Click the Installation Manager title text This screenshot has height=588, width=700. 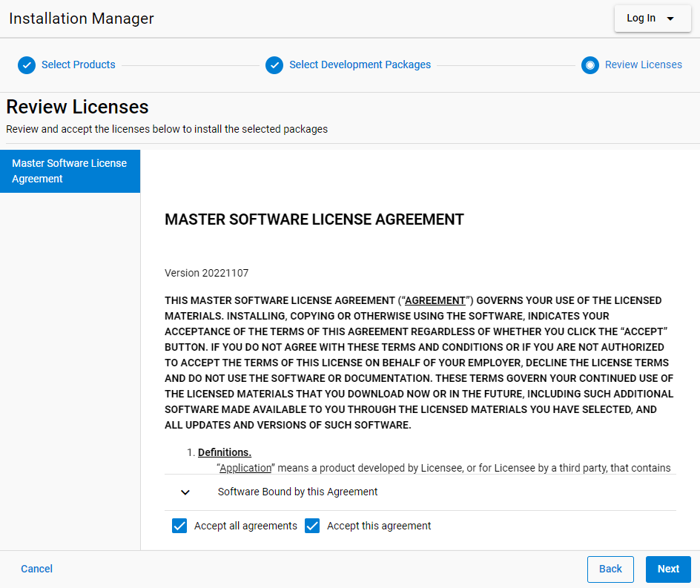pyautogui.click(x=81, y=19)
